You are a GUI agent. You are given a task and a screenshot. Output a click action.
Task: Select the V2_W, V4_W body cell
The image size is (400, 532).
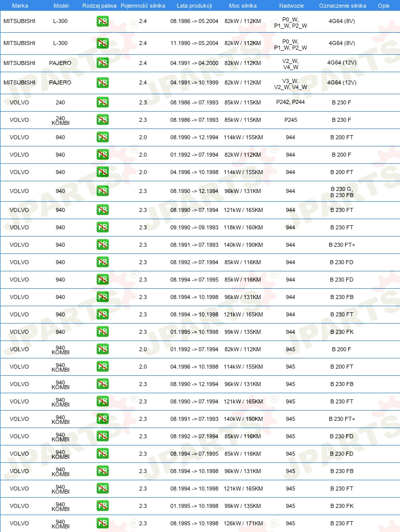[x=291, y=64]
